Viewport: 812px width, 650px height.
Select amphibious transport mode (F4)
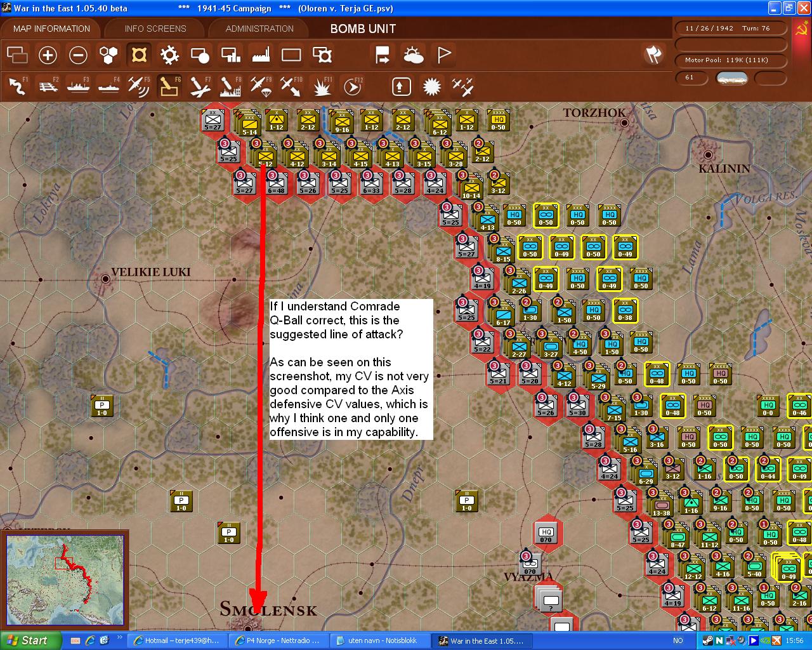tap(108, 86)
